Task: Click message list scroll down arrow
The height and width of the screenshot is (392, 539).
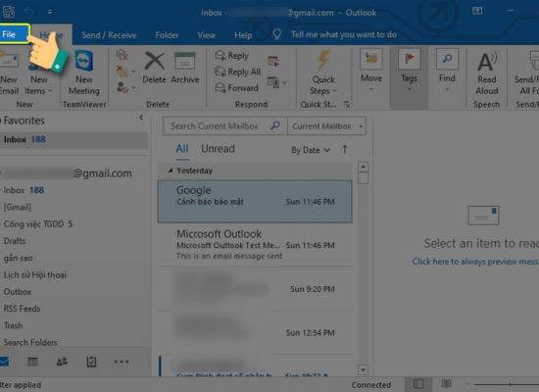Action: (363, 369)
